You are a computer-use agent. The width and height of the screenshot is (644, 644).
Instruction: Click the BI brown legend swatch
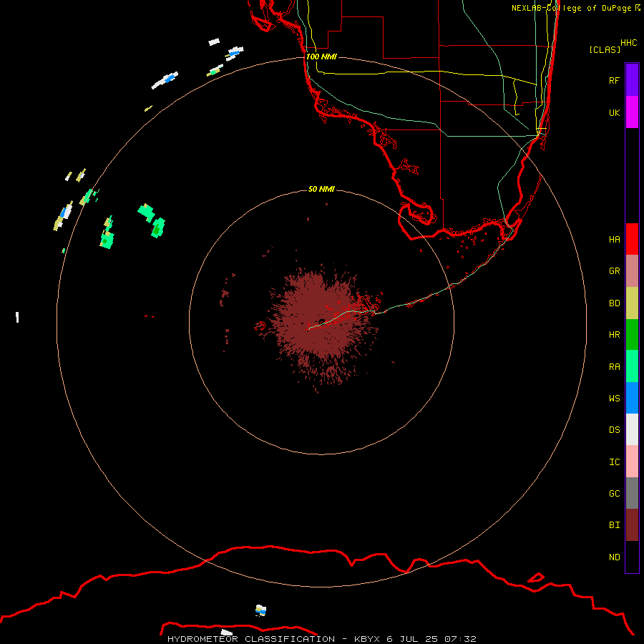click(632, 525)
